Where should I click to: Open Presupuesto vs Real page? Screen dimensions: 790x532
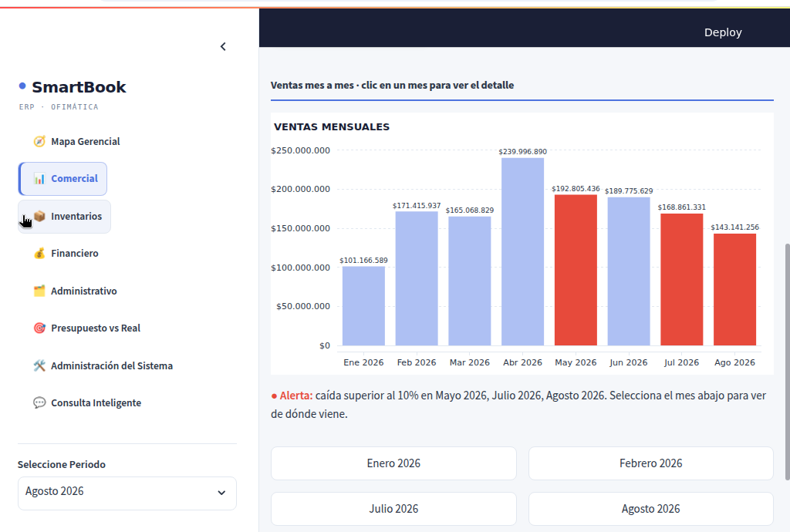click(x=86, y=328)
